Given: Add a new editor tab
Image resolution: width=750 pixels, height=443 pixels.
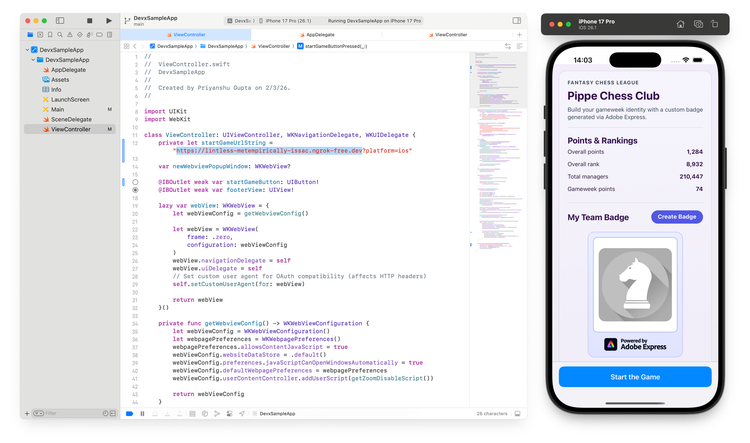Looking at the screenshot, I should tap(519, 34).
